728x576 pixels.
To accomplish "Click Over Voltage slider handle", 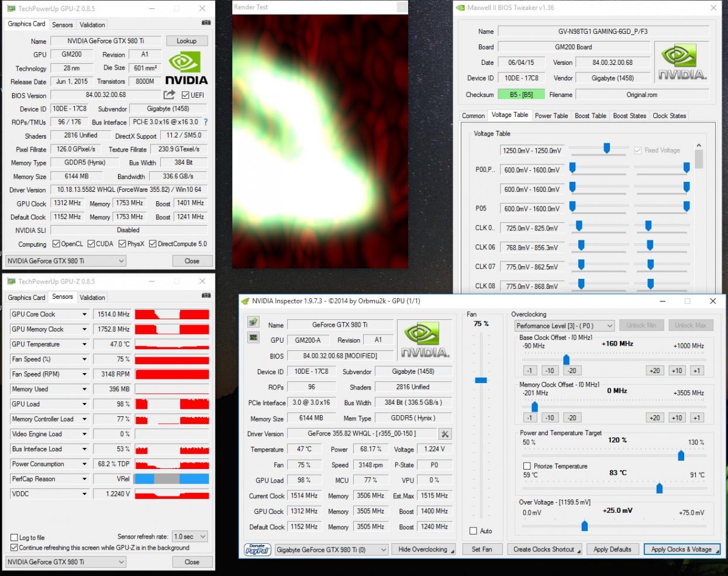I will pos(584,526).
